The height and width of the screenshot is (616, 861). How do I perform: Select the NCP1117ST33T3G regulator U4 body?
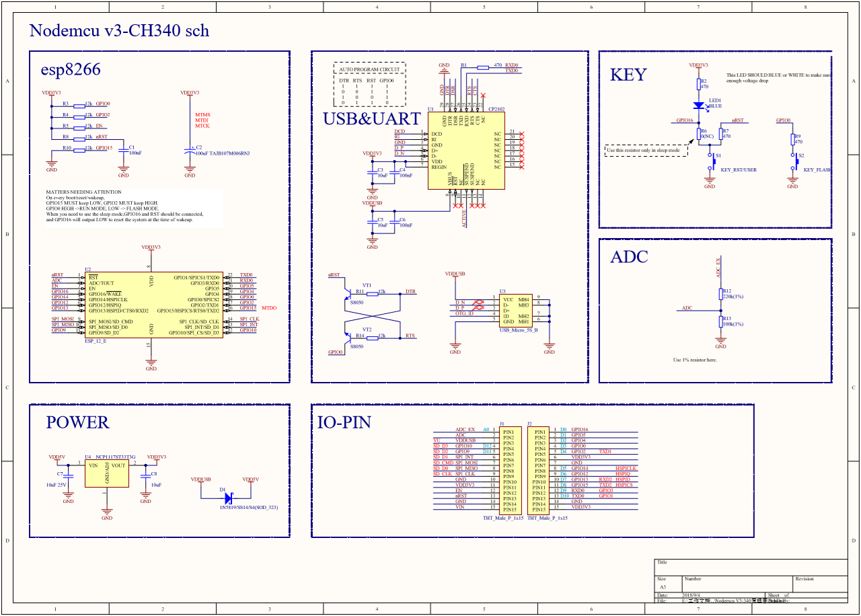click(106, 473)
